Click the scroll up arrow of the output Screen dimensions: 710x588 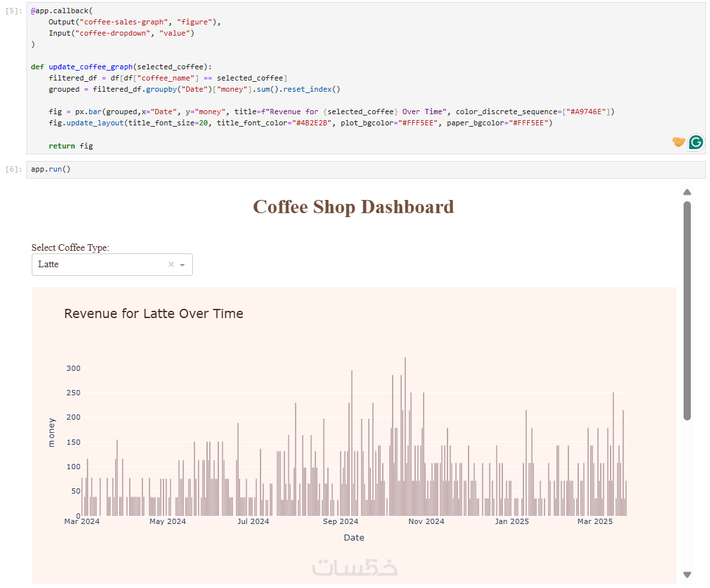click(687, 192)
